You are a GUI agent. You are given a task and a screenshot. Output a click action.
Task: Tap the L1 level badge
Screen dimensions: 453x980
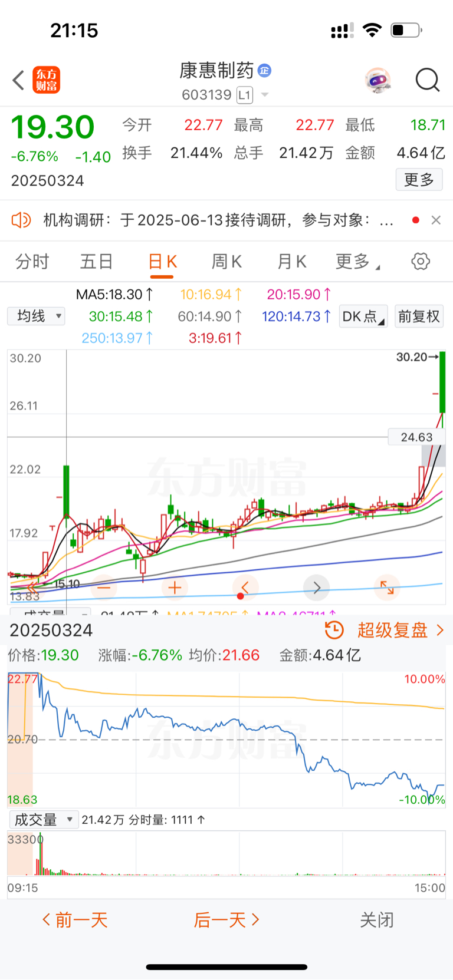click(x=245, y=95)
